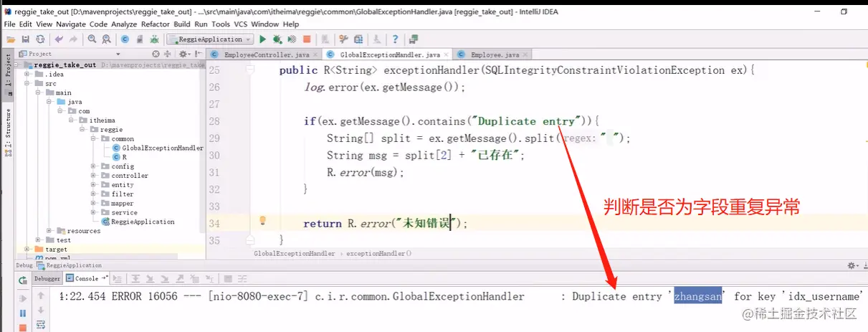Expand the .idea folder

27,74
